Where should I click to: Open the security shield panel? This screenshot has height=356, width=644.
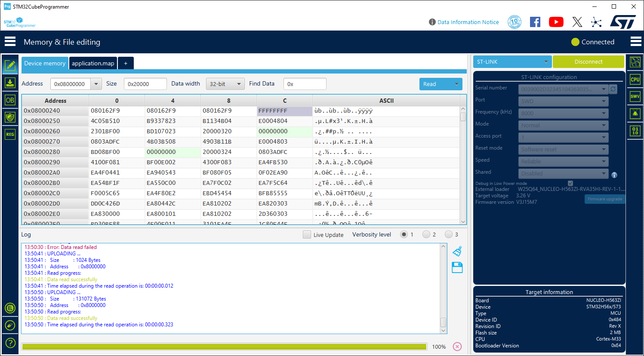[x=9, y=117]
